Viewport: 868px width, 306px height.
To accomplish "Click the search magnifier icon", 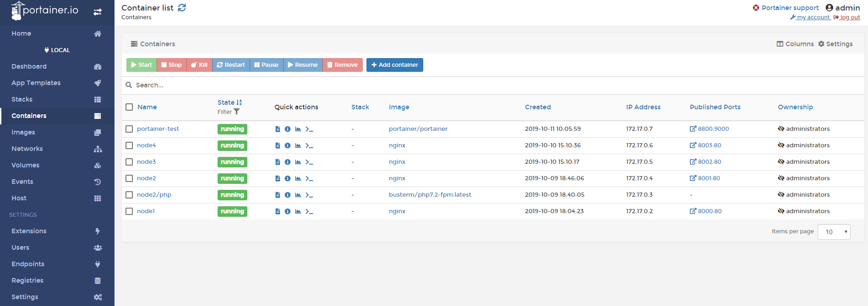I will [129, 85].
